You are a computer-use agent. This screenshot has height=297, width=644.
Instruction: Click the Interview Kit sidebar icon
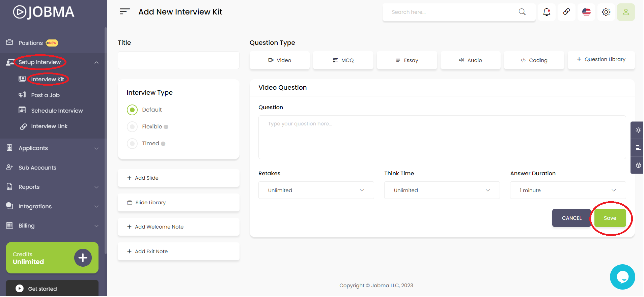click(x=22, y=79)
